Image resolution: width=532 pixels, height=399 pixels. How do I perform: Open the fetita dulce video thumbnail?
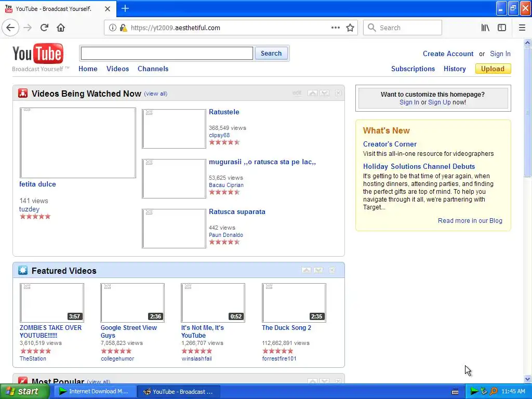[78, 143]
